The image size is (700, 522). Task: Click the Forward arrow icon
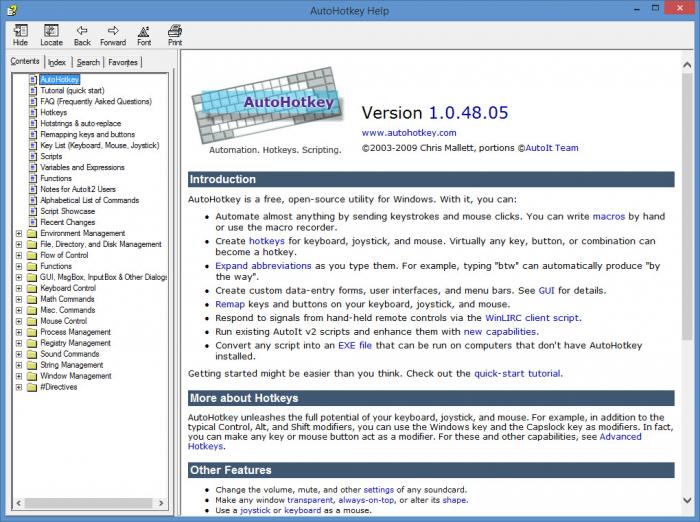pos(113,35)
